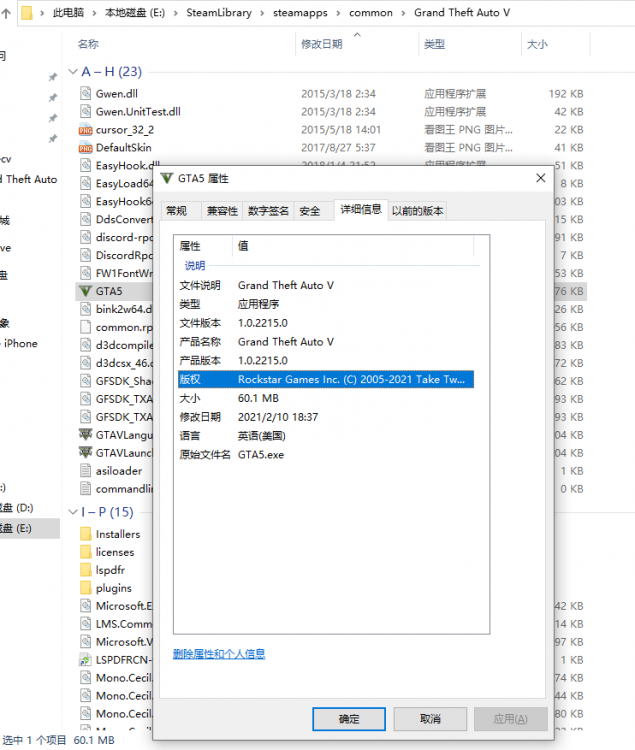Select the plugins folder icon
635x750 pixels.
click(85, 588)
